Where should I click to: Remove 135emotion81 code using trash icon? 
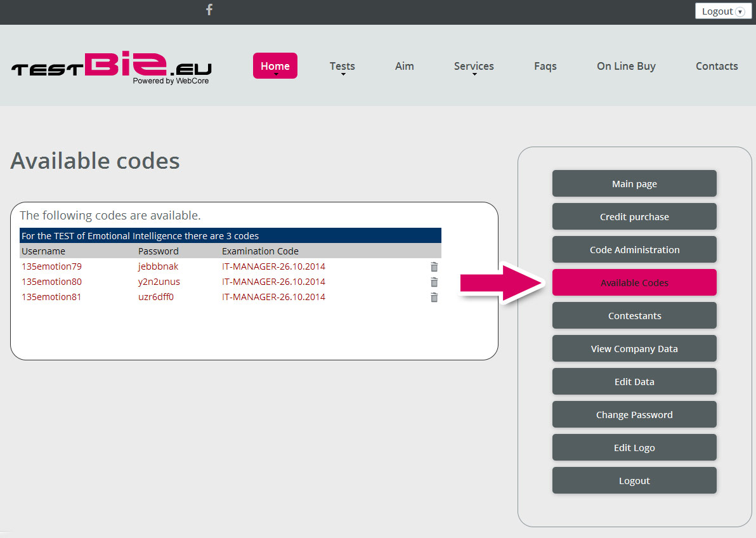click(434, 298)
